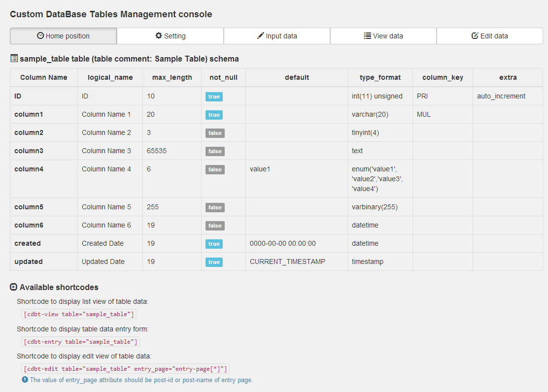
Task: Click the cdbt-edit shortcode text
Action: (125, 369)
